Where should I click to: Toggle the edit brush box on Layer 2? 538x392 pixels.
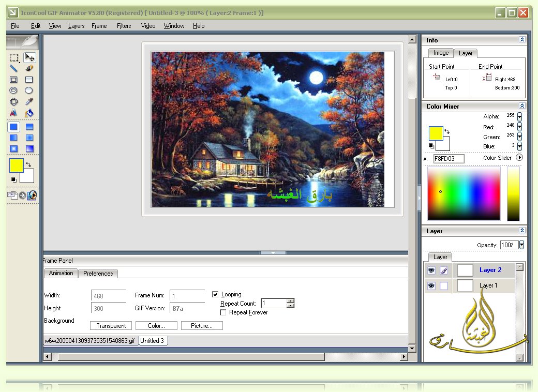[444, 270]
